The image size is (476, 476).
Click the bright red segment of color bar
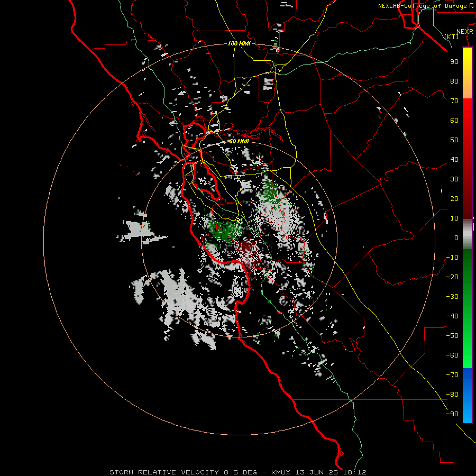tap(467, 111)
